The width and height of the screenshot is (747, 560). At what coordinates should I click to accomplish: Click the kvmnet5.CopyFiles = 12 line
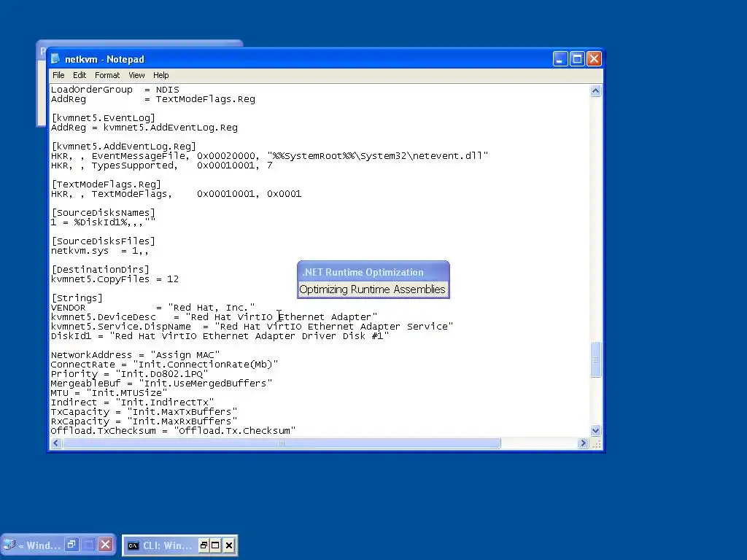tap(115, 279)
